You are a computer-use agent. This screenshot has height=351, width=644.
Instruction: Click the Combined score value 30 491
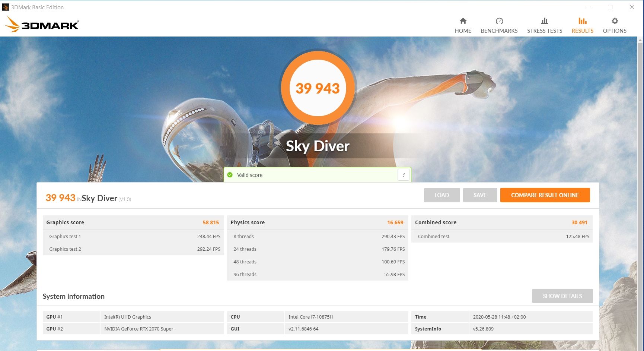click(580, 222)
